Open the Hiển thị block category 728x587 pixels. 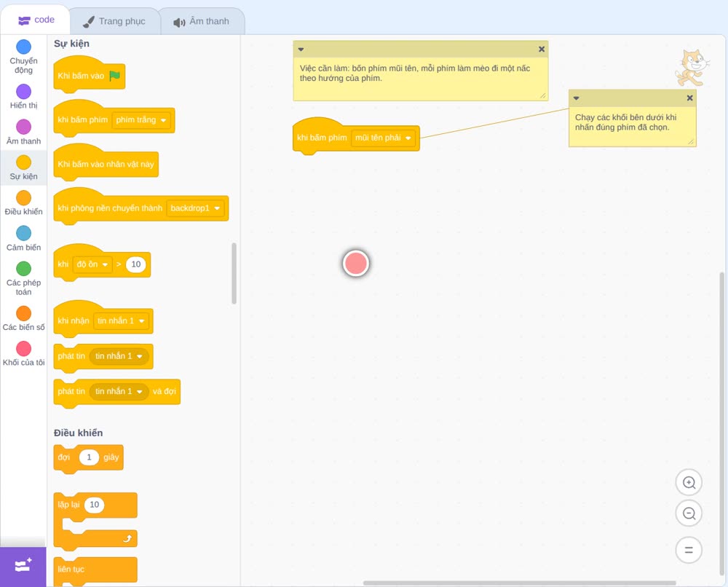click(23, 97)
